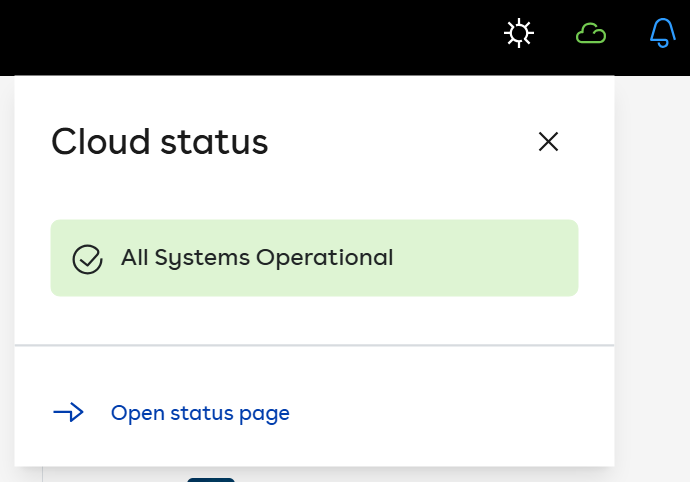Viewport: 690px width, 482px height.
Task: Open status page link
Action: tap(200, 413)
